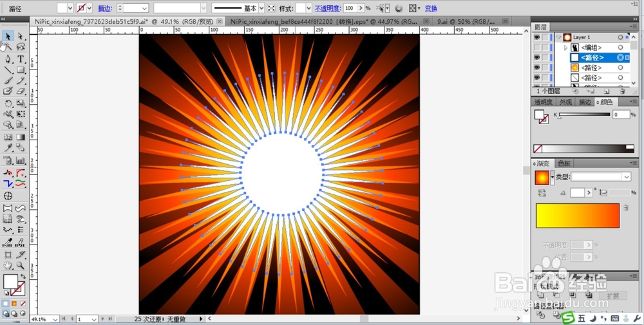Set Color fill mode button in toolbox
644x325 pixels.
point(6,304)
